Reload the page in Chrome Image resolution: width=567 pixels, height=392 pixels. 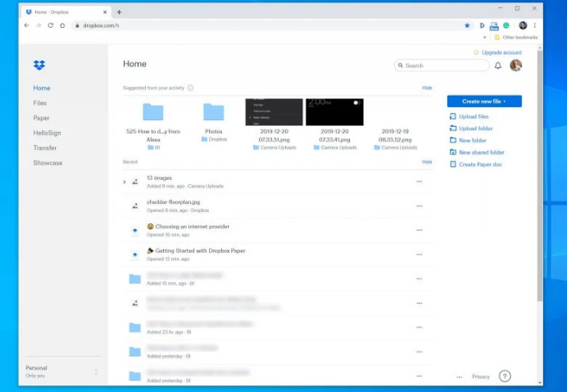(x=50, y=25)
